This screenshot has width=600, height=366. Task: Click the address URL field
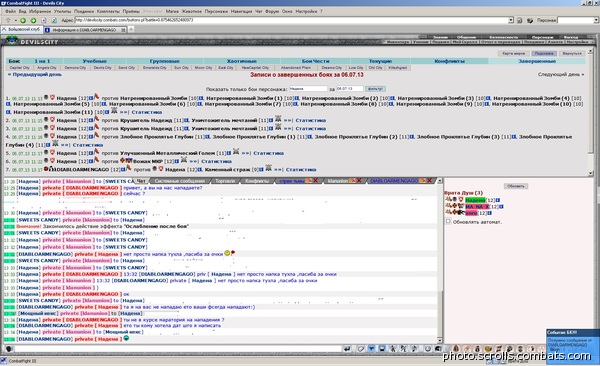[291, 20]
